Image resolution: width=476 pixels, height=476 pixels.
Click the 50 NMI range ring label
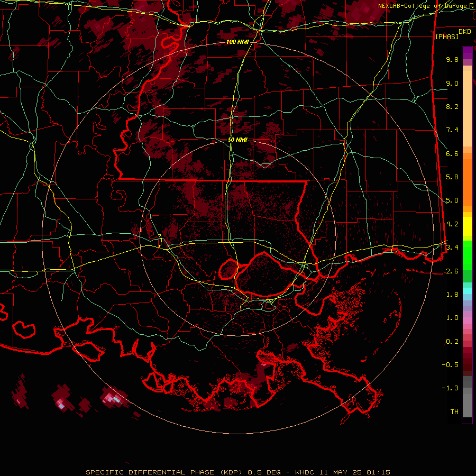237,140
